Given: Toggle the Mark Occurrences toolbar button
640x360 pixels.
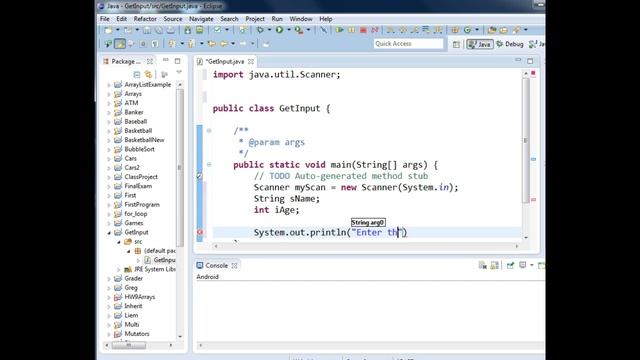Looking at the screenshot, I should 120,44.
